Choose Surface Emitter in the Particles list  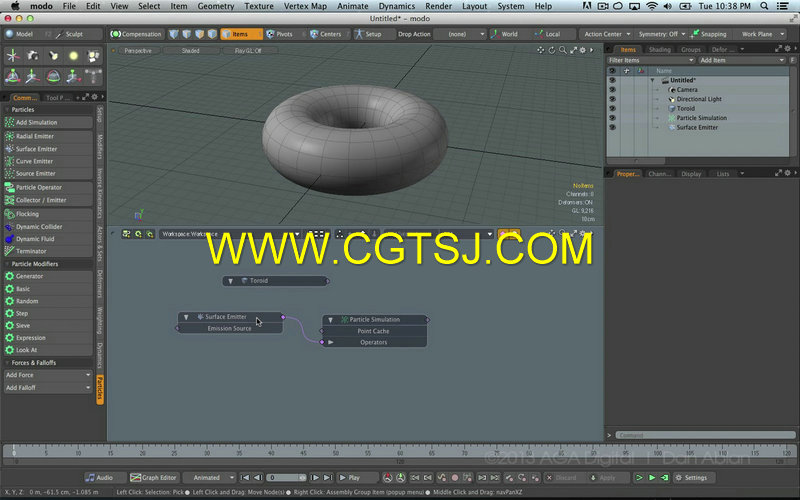(48, 149)
